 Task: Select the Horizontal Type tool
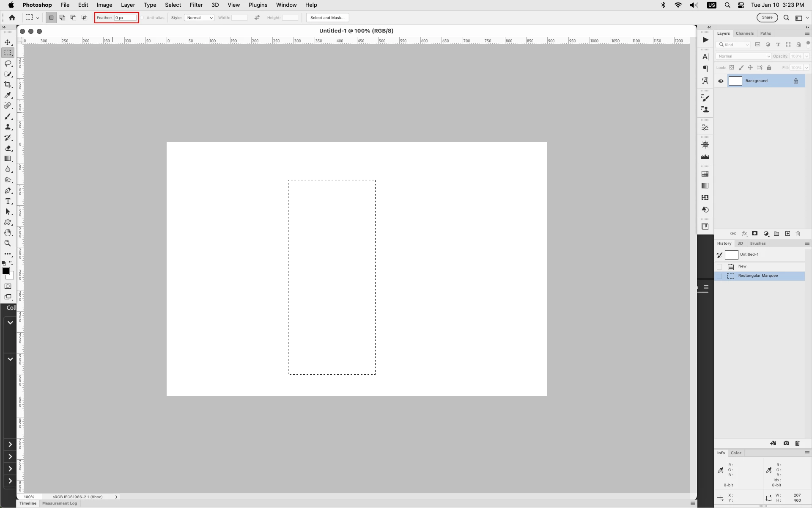coord(8,201)
